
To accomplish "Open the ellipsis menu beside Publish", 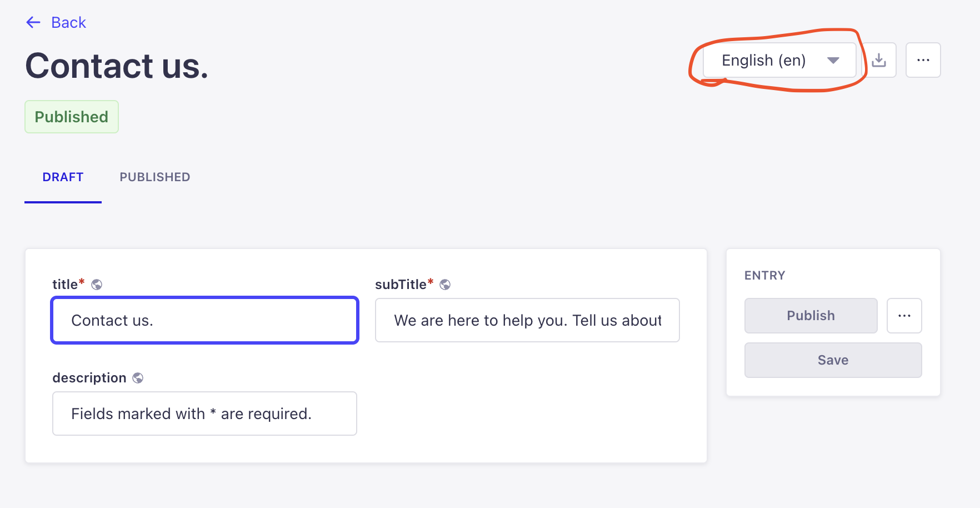I will pyautogui.click(x=904, y=315).
